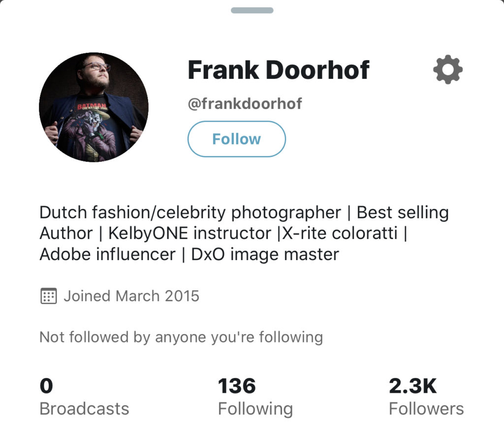Tap the 2.3K followers count number
The image size is (504, 441).
click(x=413, y=386)
